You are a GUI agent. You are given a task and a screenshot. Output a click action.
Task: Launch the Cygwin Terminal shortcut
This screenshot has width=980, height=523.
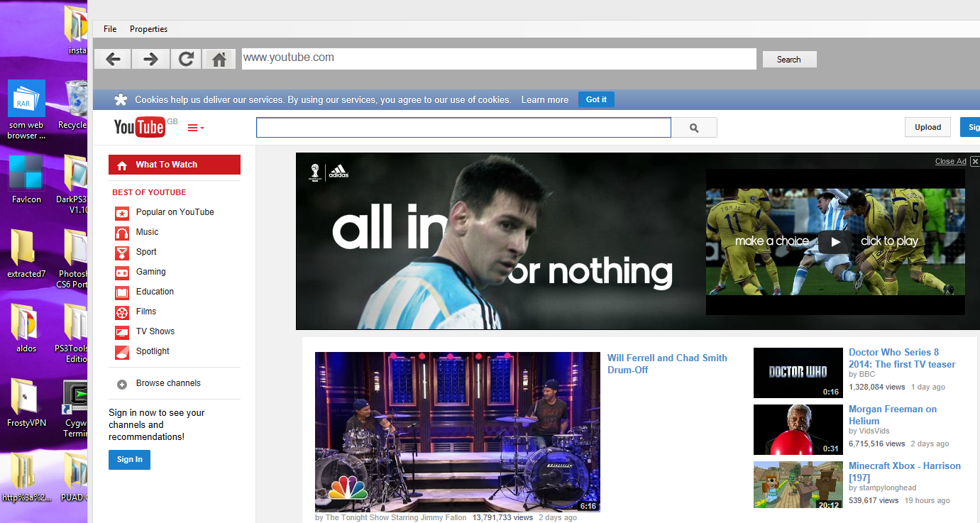(x=75, y=409)
